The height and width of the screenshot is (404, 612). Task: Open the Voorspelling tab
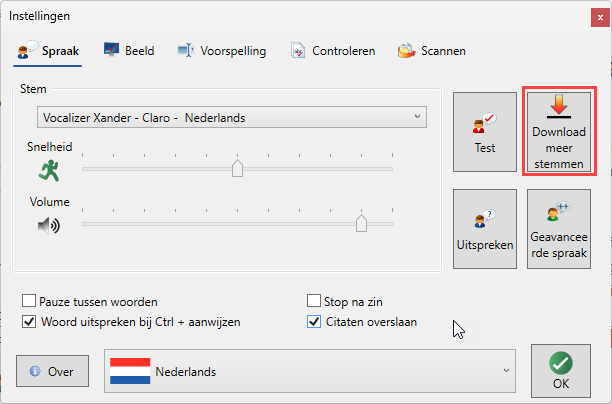tap(221, 51)
